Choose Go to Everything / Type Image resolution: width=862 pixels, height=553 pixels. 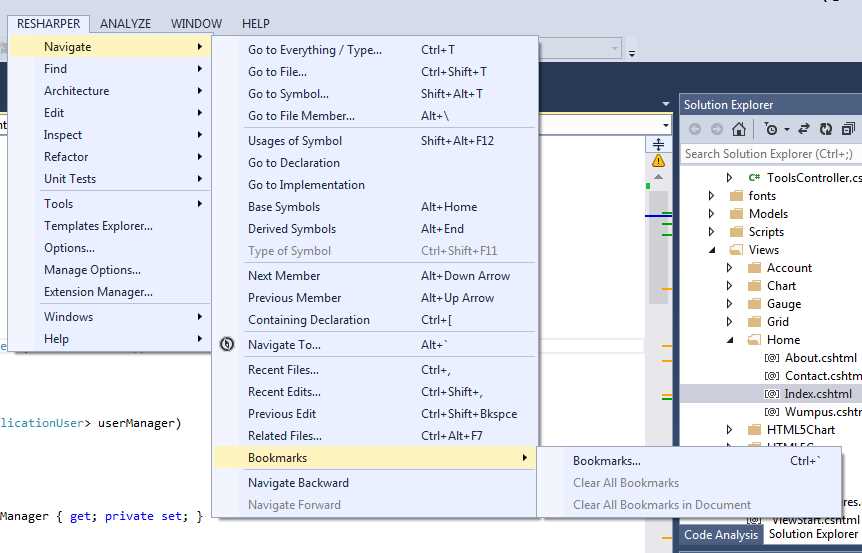point(375,49)
